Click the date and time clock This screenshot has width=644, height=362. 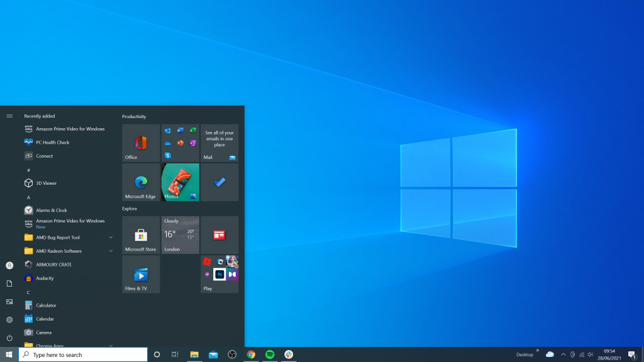click(609, 354)
